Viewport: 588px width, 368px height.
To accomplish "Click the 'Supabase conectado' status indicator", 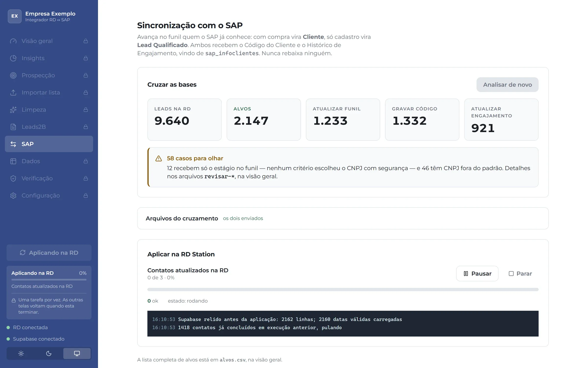I will coord(36,339).
